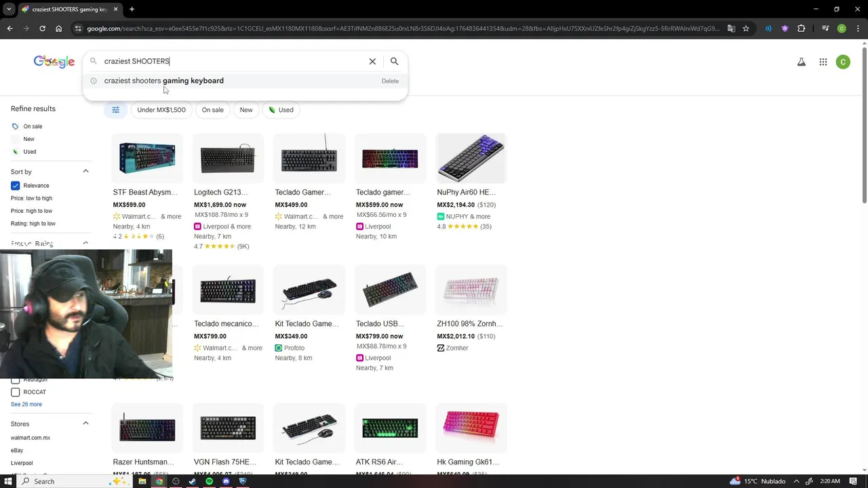868x488 pixels.
Task: Clear the search box with the X
Action: (372, 61)
